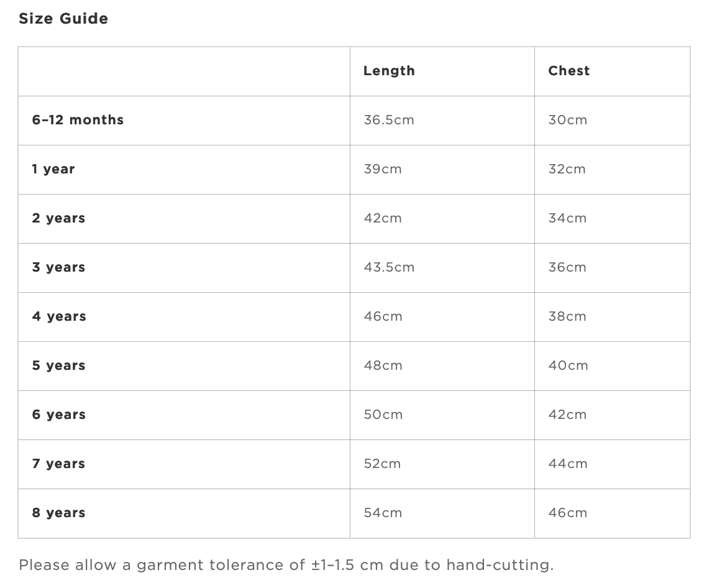This screenshot has width=712, height=588.
Task: Click the 4 years row label
Action: coord(59,316)
